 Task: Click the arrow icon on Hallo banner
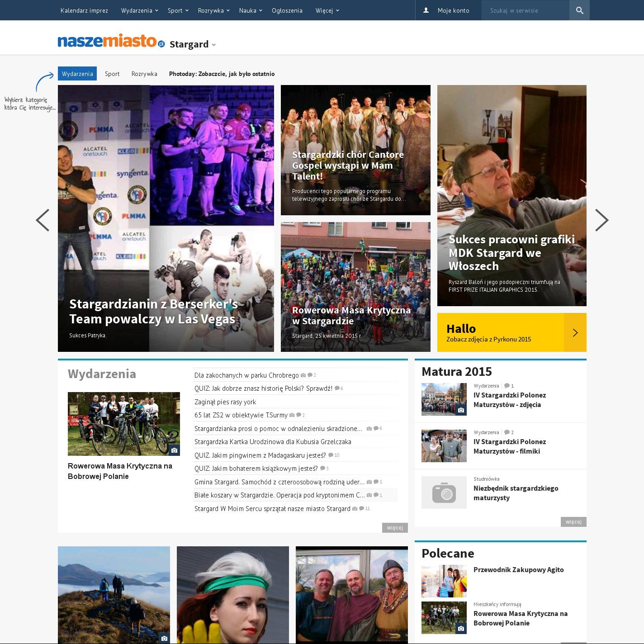point(575,333)
